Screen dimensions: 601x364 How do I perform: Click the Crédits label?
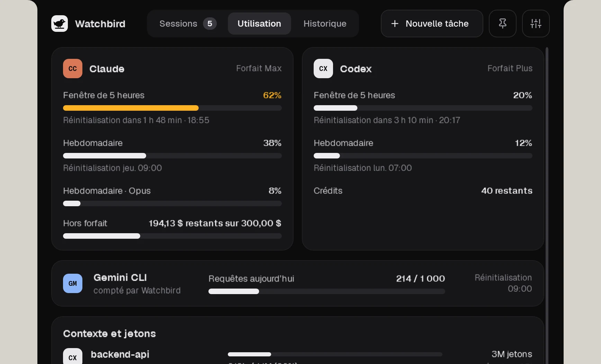click(x=328, y=191)
